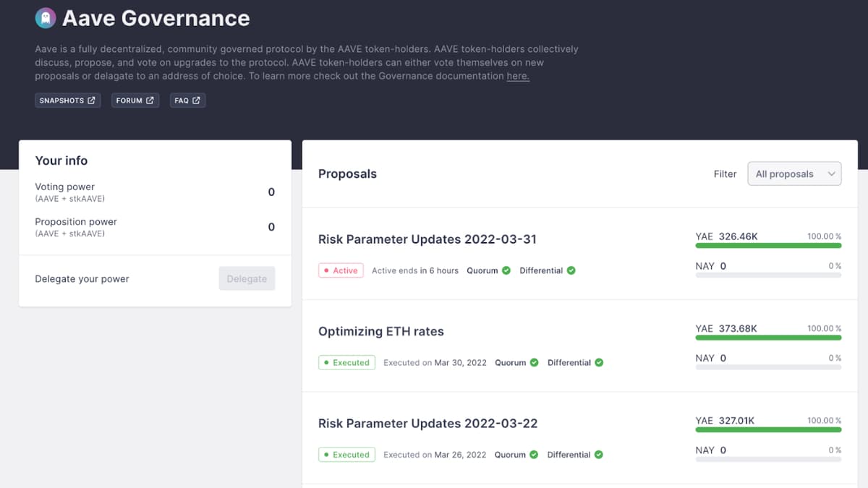
Task: Click the Delegate button
Action: tap(247, 278)
